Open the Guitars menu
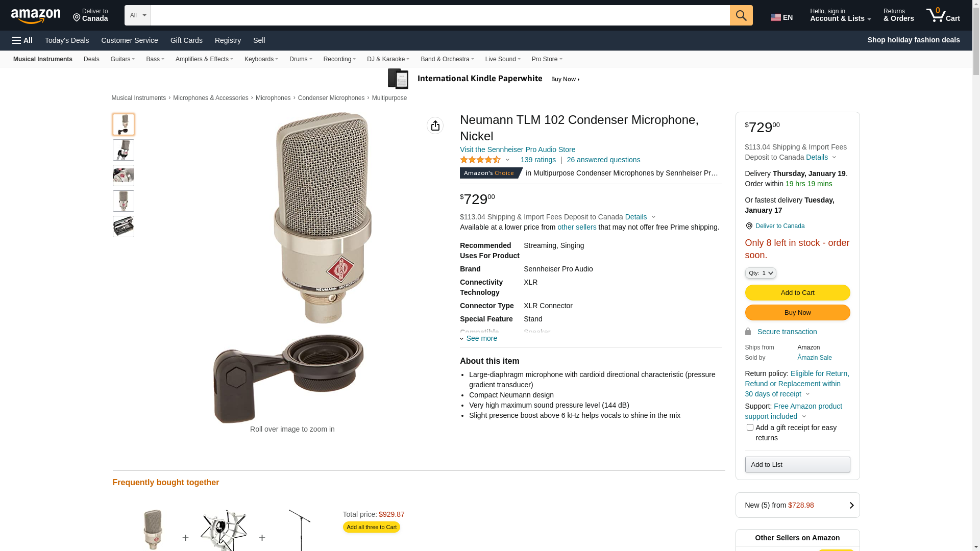Viewport: 980px width, 551px height. point(122,59)
